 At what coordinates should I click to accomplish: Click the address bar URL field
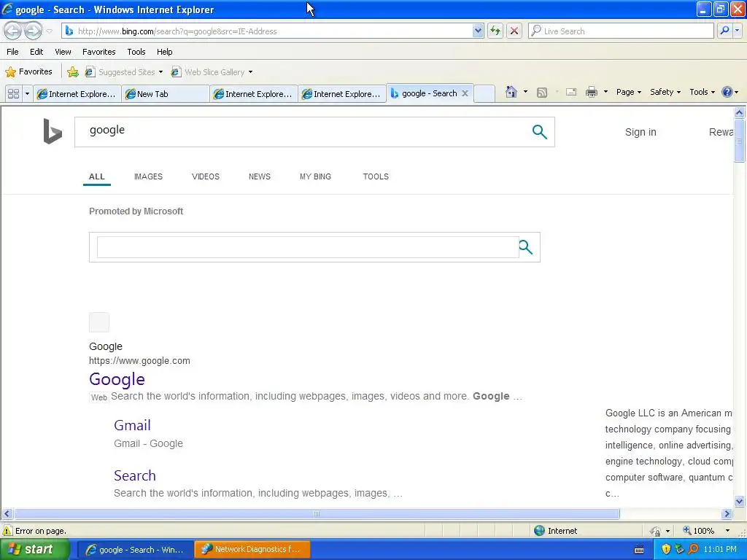[x=271, y=31]
